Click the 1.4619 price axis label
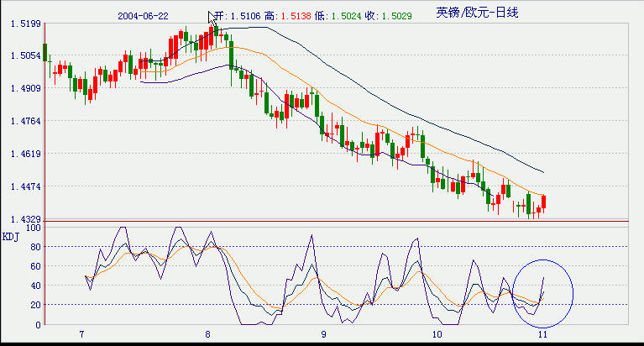Image resolution: width=644 pixels, height=346 pixels. coord(26,154)
